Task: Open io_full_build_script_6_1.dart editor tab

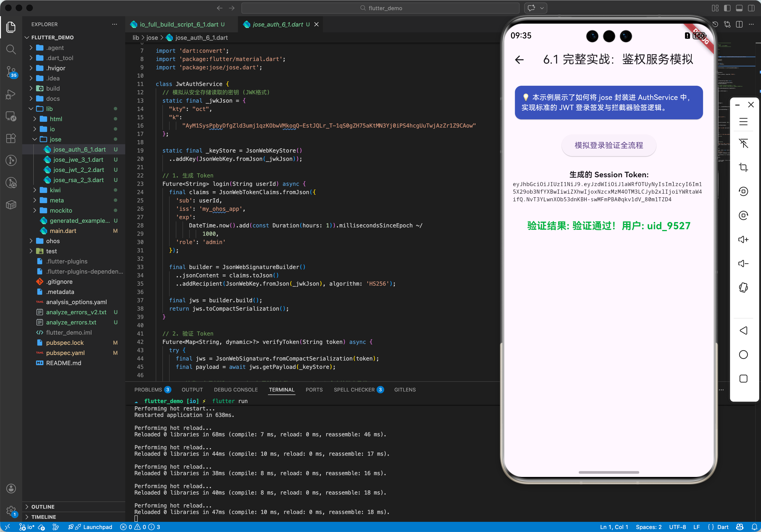Action: [x=179, y=24]
